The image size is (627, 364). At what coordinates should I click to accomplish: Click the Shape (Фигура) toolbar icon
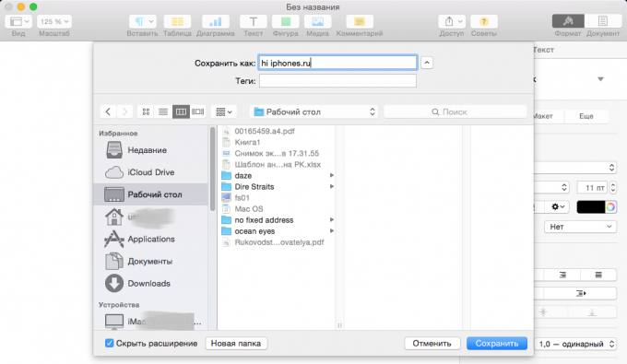pyautogui.click(x=285, y=21)
